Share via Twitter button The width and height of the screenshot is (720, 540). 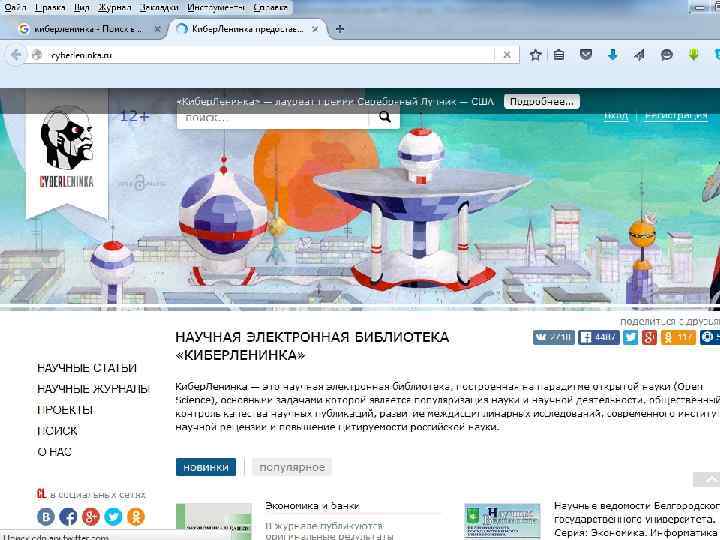coord(630,338)
